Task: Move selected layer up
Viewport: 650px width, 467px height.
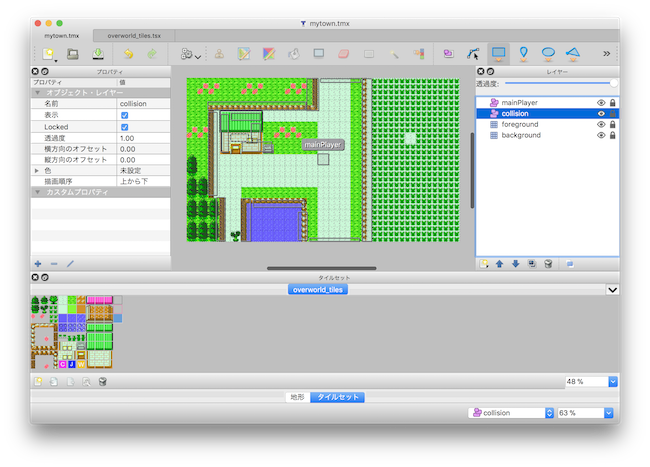Action: pos(500,264)
